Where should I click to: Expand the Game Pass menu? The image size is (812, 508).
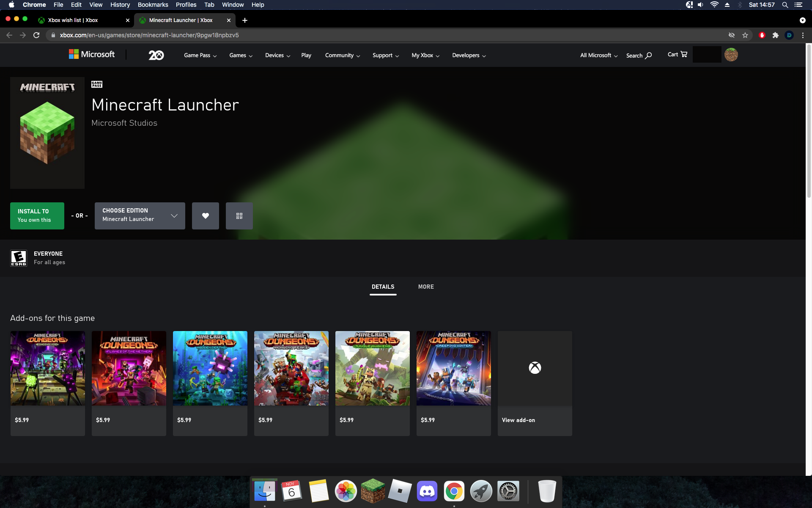pos(200,55)
